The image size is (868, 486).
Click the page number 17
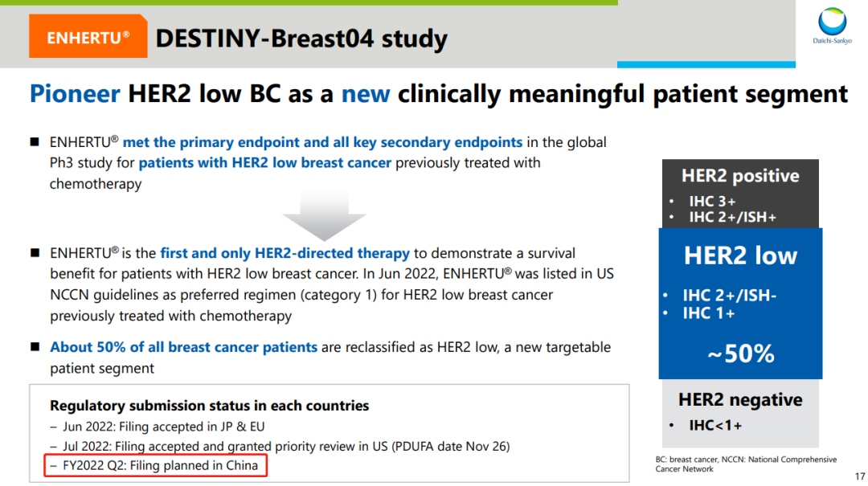(860, 476)
